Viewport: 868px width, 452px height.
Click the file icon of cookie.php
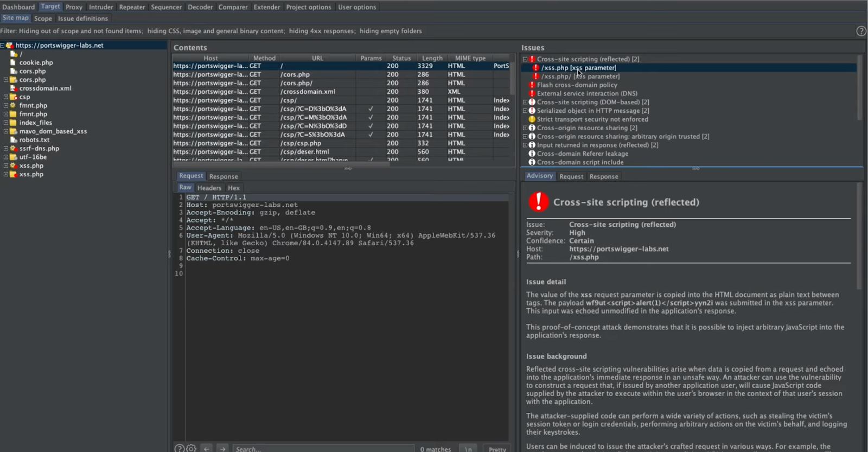coord(14,62)
